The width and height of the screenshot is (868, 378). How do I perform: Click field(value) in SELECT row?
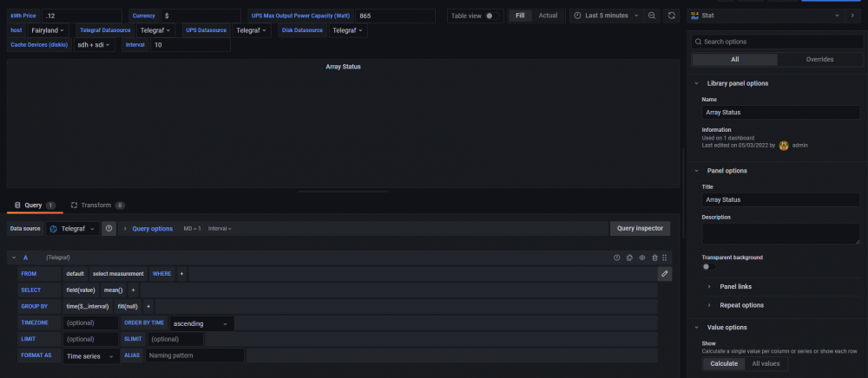pos(81,290)
